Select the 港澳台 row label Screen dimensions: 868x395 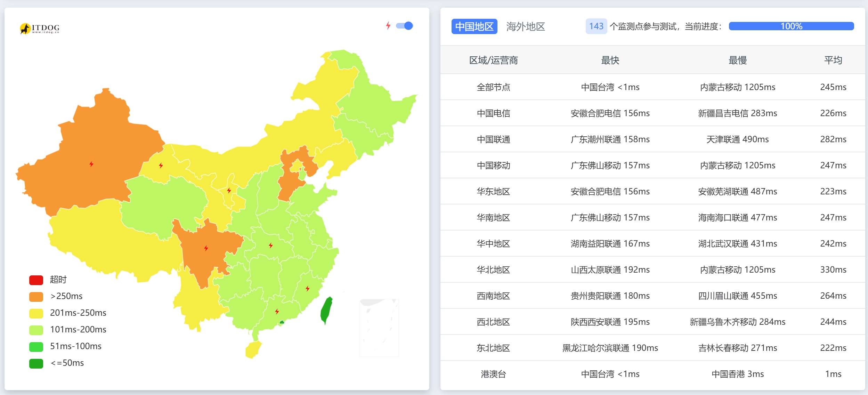click(x=494, y=374)
